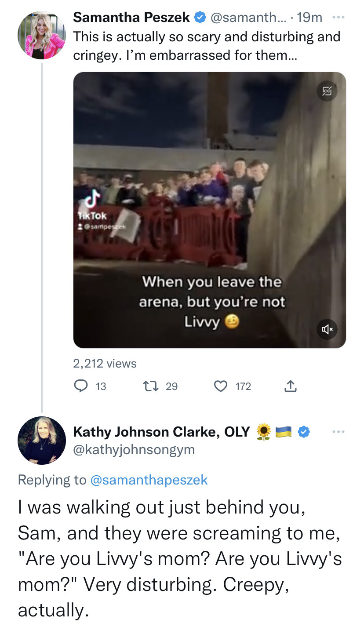Expand more options on Kathy's reply
The width and height of the screenshot is (364, 634).
click(337, 432)
